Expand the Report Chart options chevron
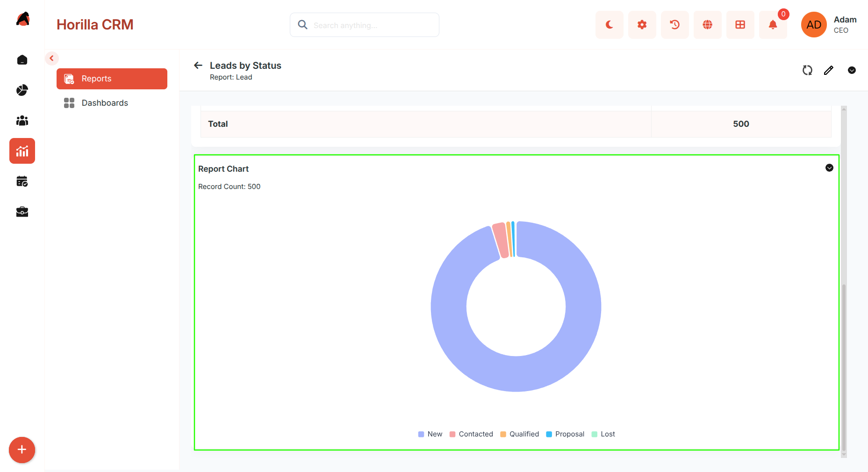868x472 pixels. (829, 168)
